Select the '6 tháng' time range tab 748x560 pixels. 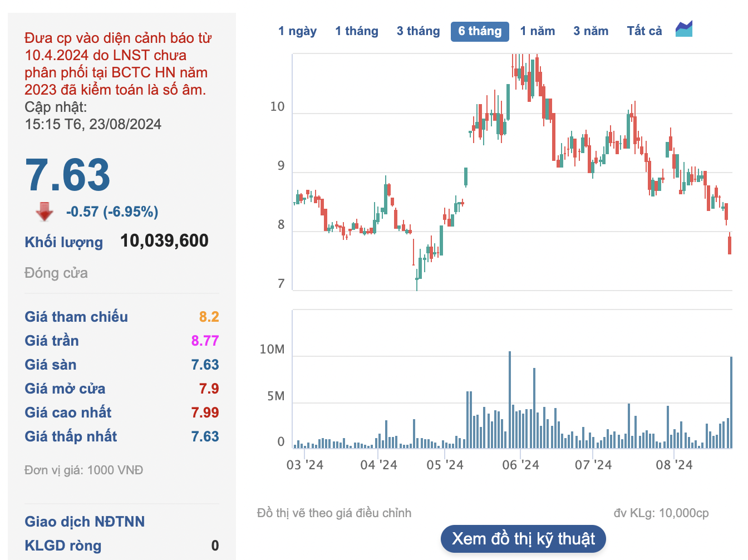480,31
